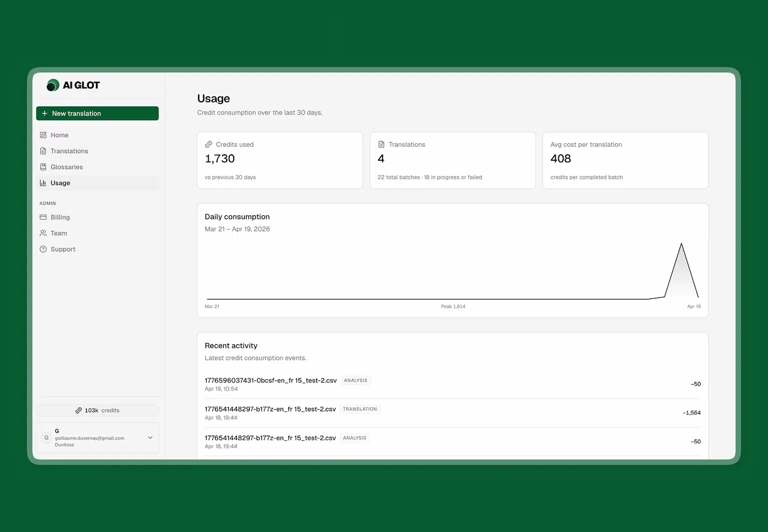Click the Support question-mark icon
Image resolution: width=768 pixels, height=532 pixels.
click(x=43, y=249)
